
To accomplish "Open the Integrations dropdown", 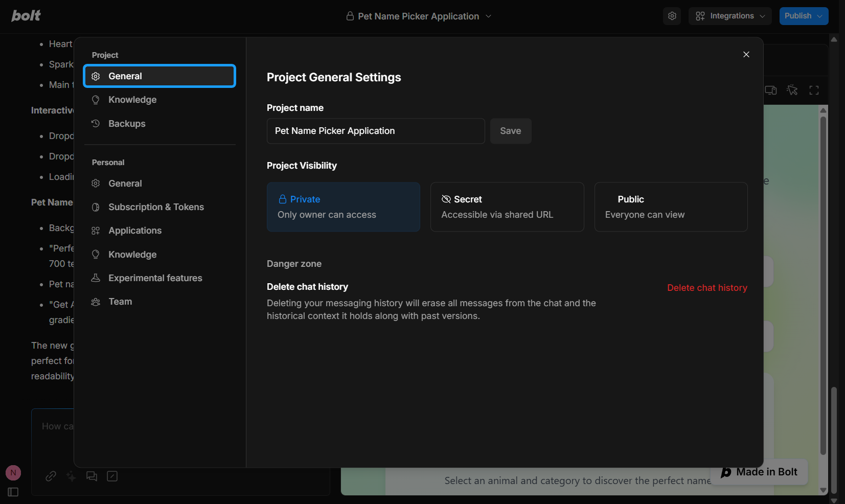I will (730, 16).
